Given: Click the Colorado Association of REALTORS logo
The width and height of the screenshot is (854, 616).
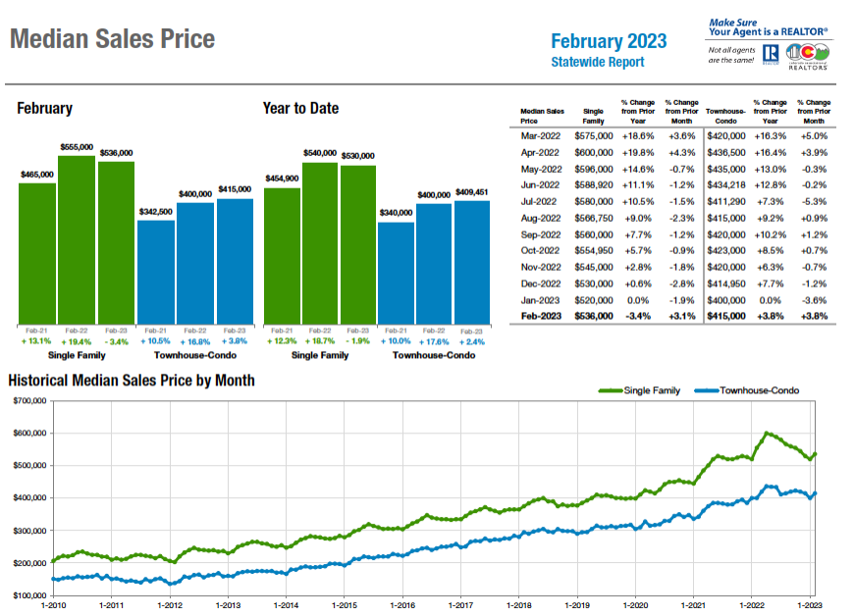Looking at the screenshot, I should (808, 57).
